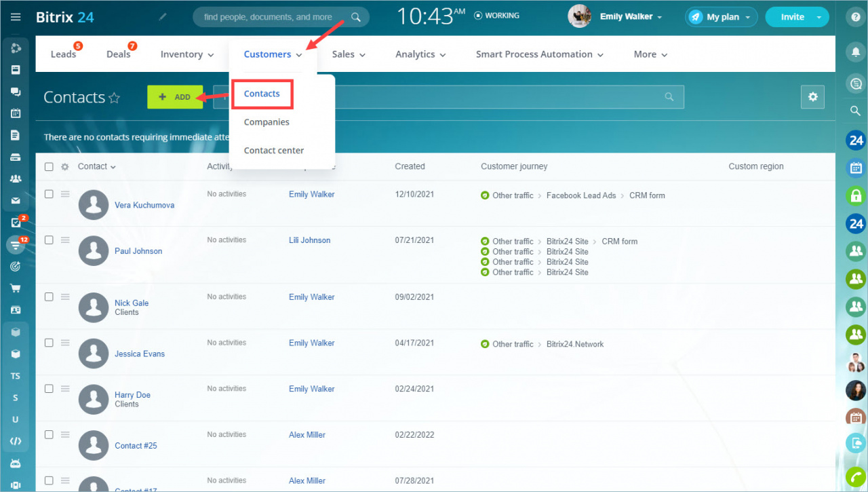
Task: Click the WORKING status indicator
Action: pyautogui.click(x=496, y=16)
